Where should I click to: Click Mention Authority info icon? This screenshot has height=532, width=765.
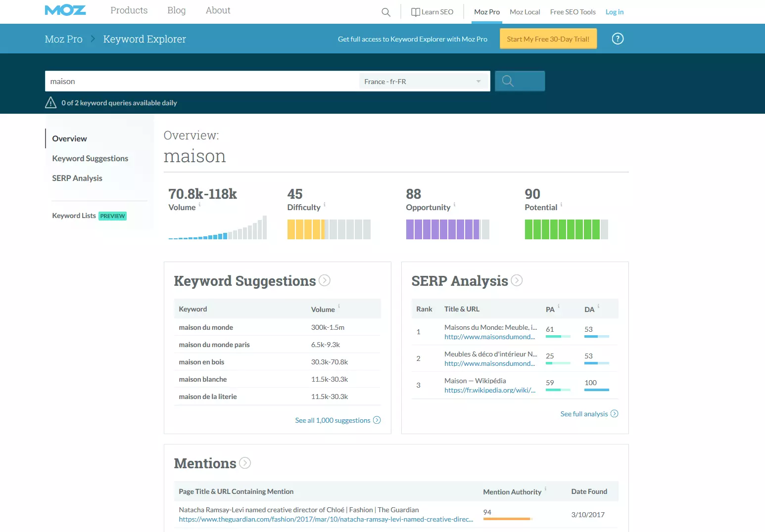[545, 488]
